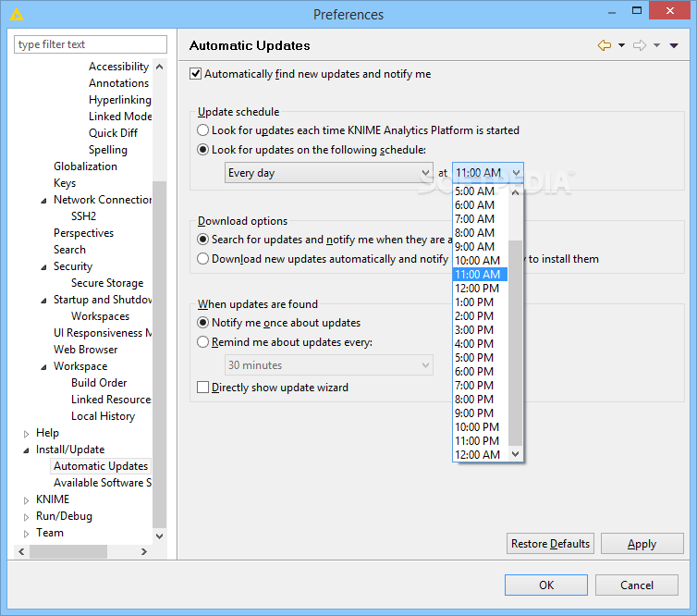Expand the Help tree node

(26, 434)
